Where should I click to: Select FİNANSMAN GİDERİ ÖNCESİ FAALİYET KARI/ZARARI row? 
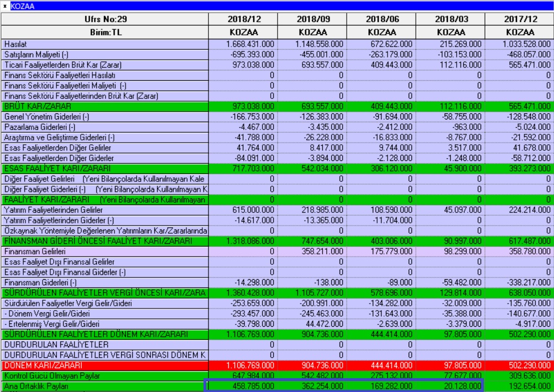pos(105,241)
